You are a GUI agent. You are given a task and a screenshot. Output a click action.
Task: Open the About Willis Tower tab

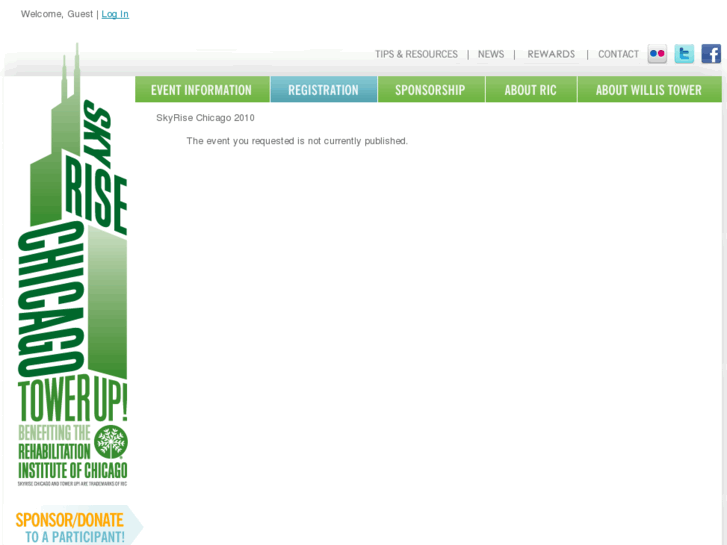coord(649,90)
